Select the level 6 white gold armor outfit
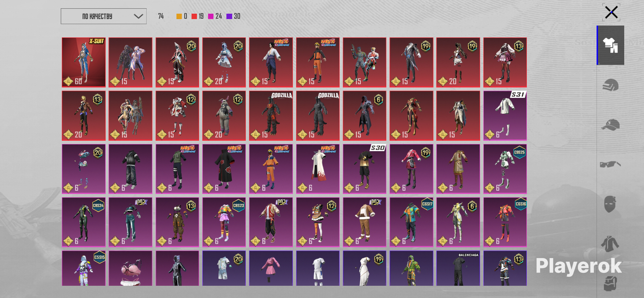 [458, 222]
